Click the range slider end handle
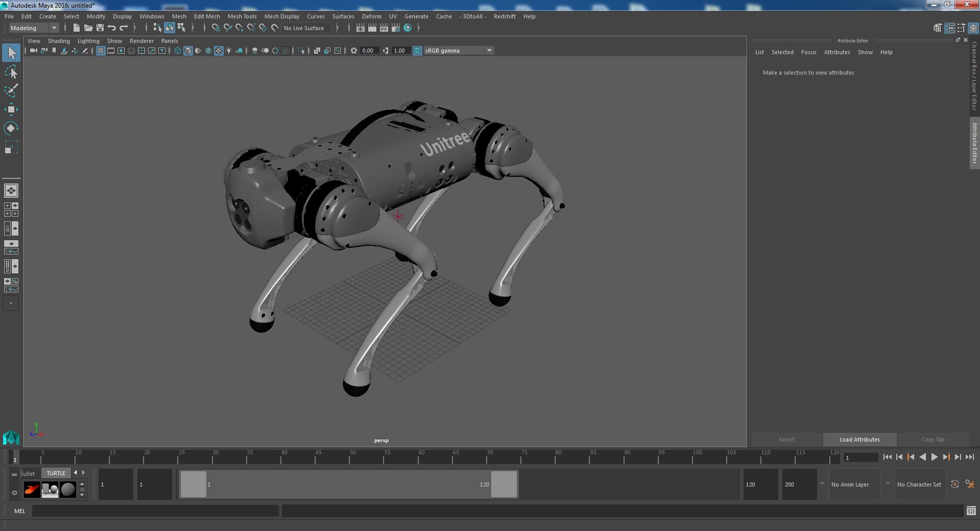The height and width of the screenshot is (531, 980). pos(504,484)
